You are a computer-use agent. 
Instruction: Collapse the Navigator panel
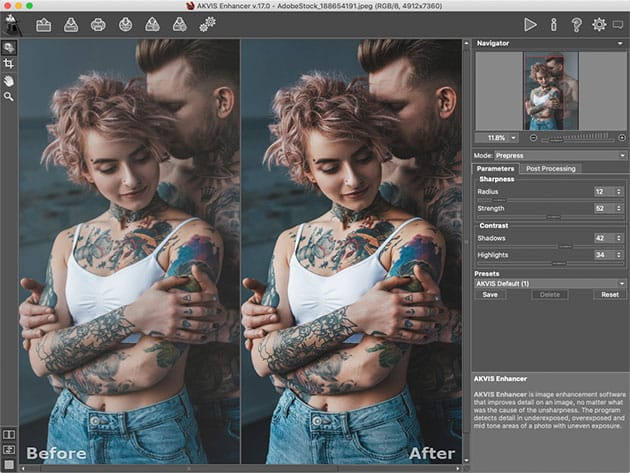(622, 44)
